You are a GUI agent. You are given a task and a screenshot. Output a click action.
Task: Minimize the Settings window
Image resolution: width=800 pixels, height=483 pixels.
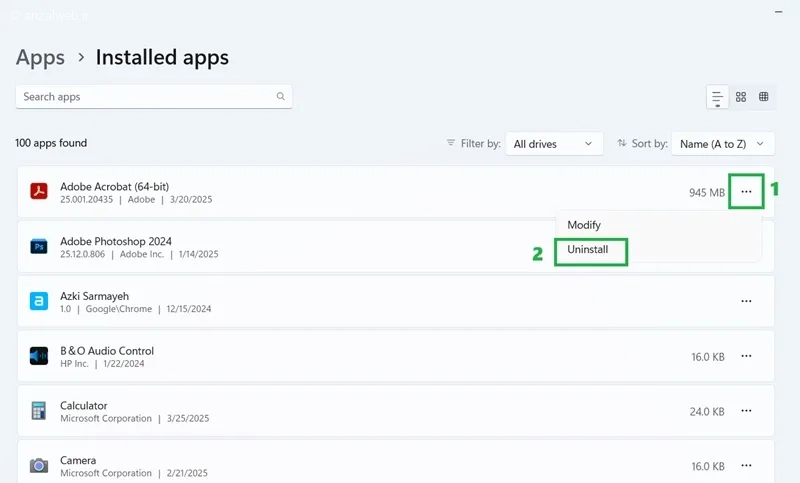point(779,12)
